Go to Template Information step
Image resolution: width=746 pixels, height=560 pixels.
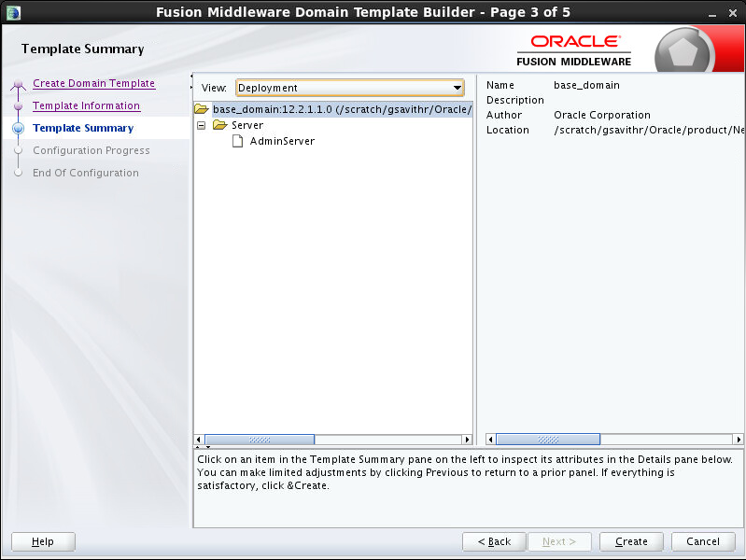click(86, 105)
